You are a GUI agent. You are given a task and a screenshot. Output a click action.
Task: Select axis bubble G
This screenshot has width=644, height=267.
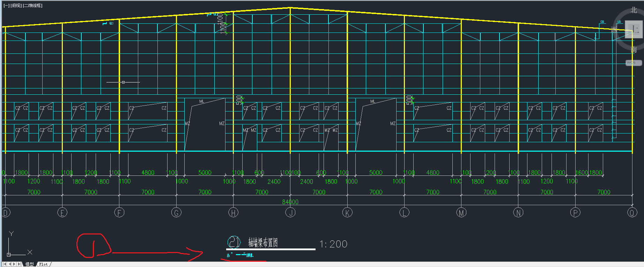176,212
